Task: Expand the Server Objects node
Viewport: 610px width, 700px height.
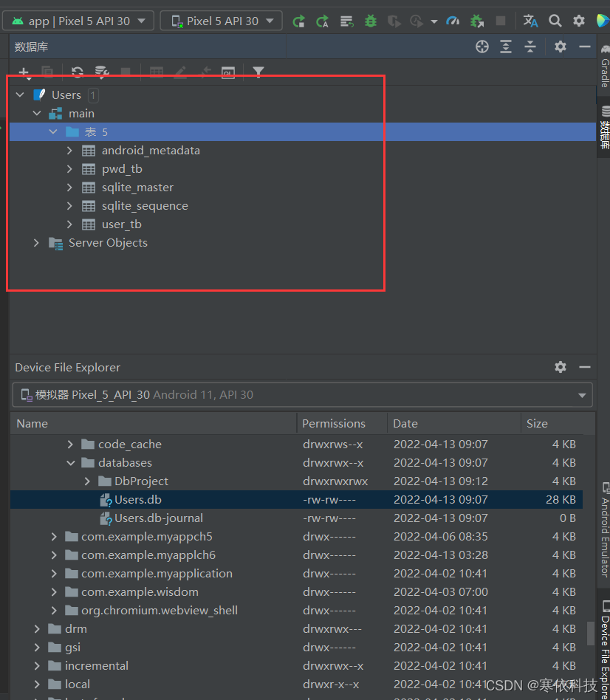Action: tap(37, 242)
